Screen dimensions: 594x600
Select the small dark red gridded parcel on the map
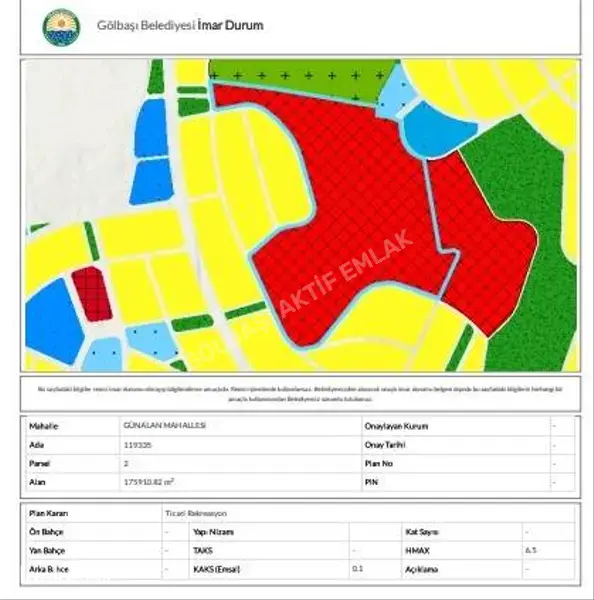[x=92, y=293]
